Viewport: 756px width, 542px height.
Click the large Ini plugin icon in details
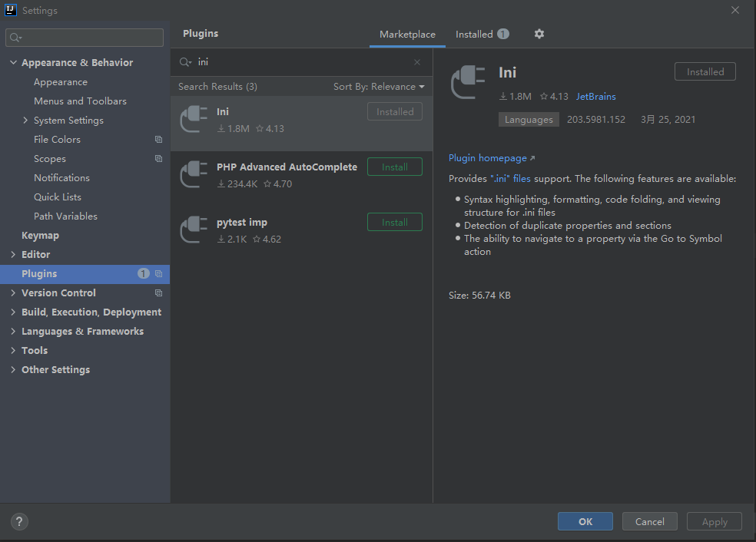click(468, 82)
